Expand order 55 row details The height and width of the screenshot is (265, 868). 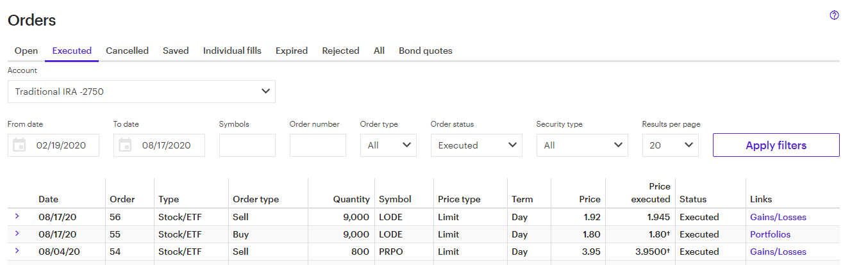click(17, 234)
